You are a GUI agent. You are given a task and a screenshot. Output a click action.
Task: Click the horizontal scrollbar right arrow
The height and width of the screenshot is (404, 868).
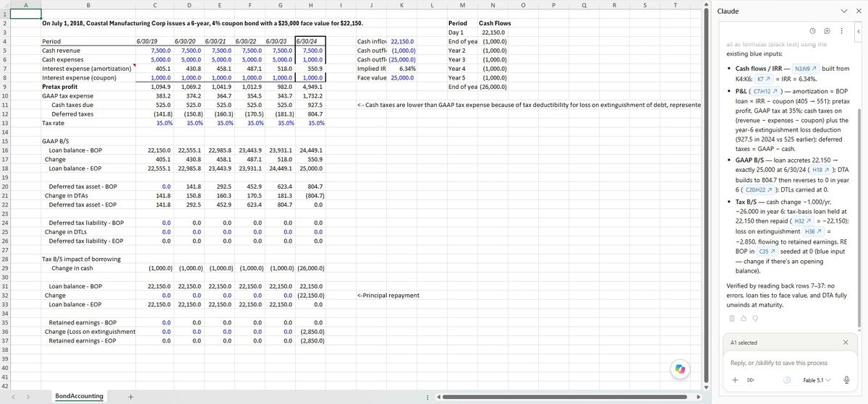coord(699,396)
